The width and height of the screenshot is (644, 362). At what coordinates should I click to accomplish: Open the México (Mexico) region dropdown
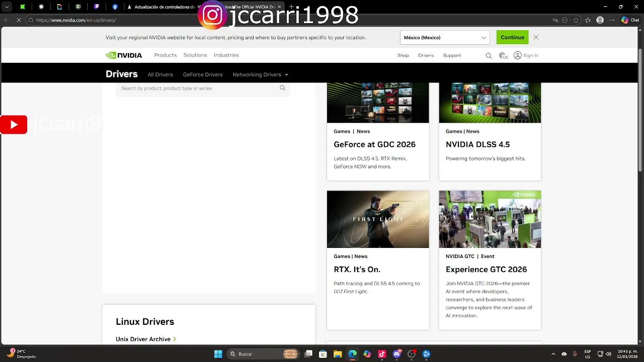click(x=445, y=38)
